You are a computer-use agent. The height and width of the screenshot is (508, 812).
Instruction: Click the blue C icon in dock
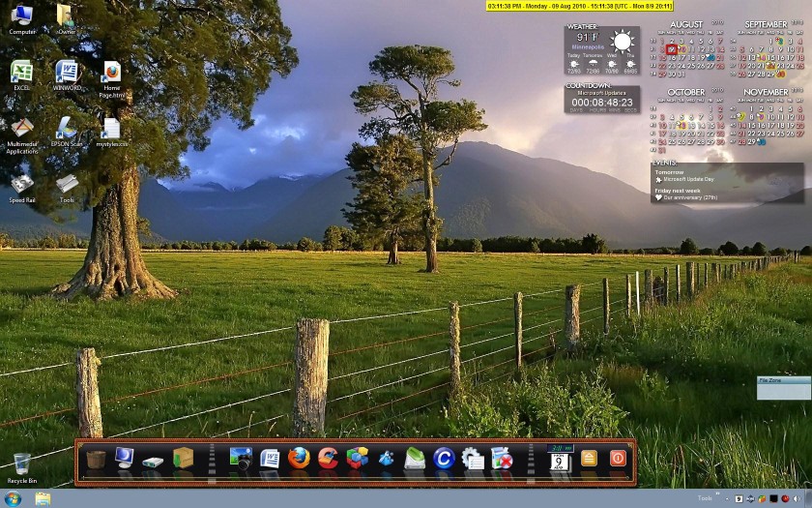click(x=444, y=458)
